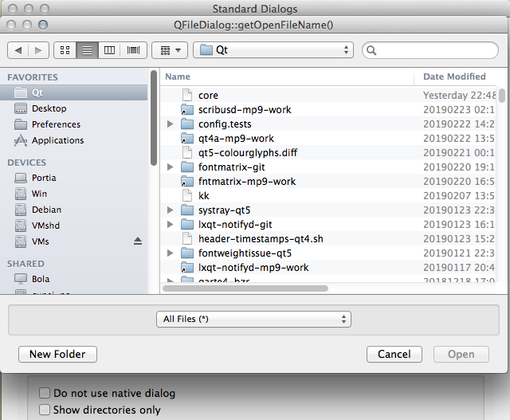The height and width of the screenshot is (420, 510).
Task: Open the item arrangement dropdown
Action: pos(169,50)
